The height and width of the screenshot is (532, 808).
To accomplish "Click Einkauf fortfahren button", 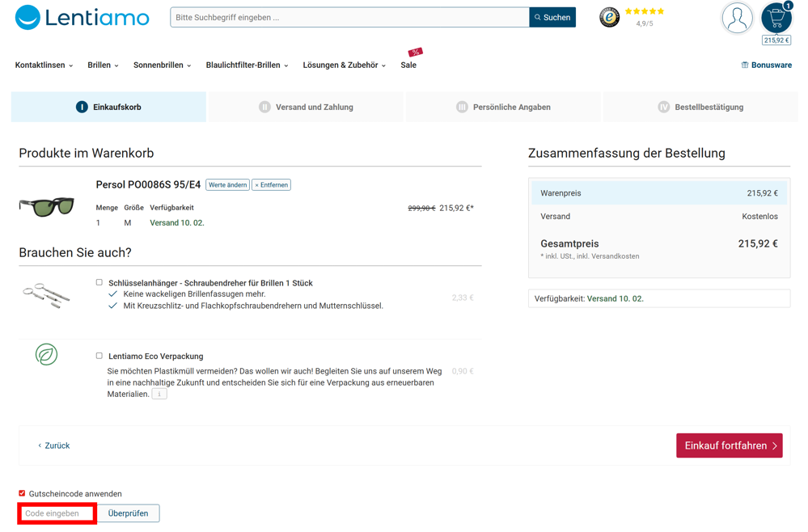I will coord(730,445).
